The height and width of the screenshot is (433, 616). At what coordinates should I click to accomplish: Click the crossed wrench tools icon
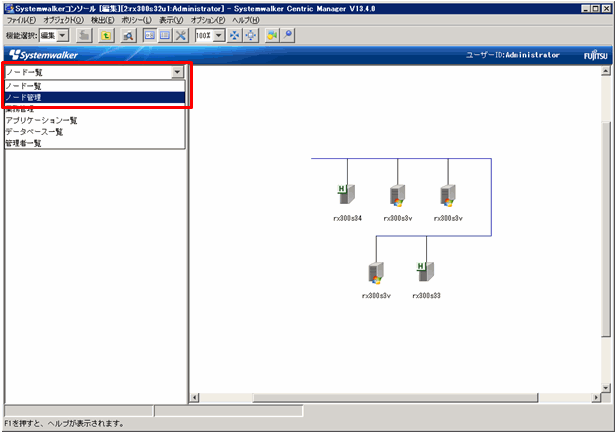[x=181, y=36]
